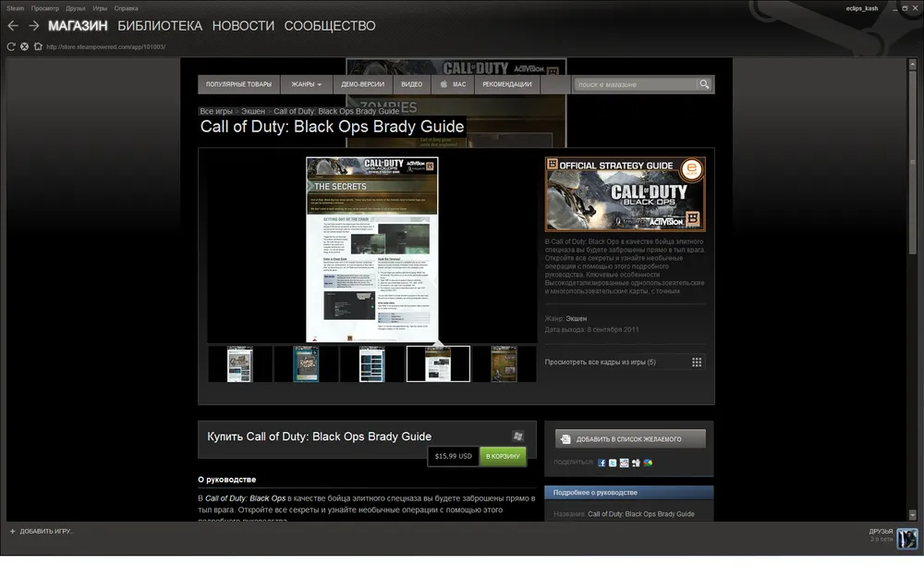The image size is (924, 578).
Task: Reload the store page
Action: tap(11, 46)
